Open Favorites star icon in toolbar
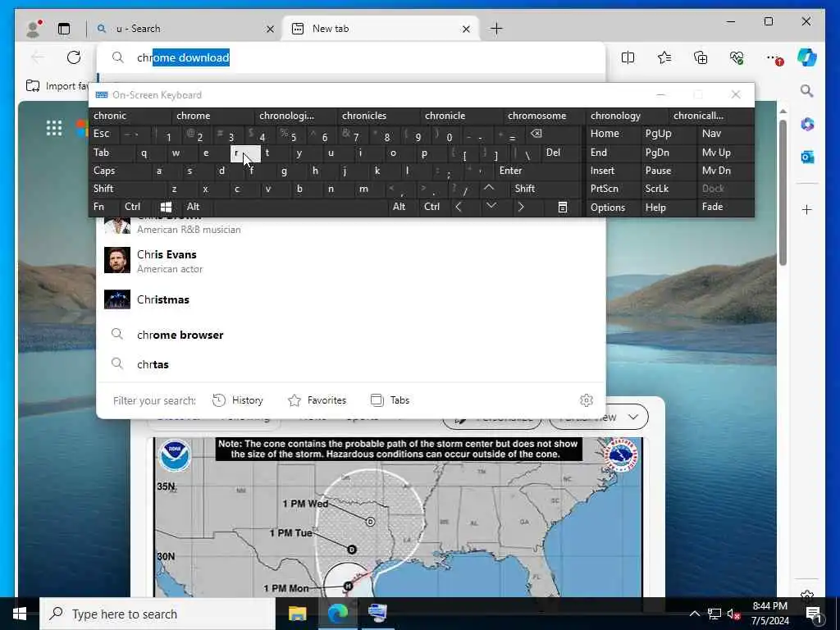The image size is (840, 630). [x=664, y=57]
